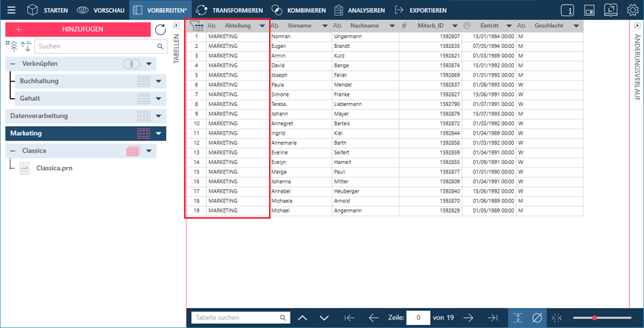This screenshot has height=328, width=644.
Task: Click the sort tables icon
Action: click(x=26, y=46)
